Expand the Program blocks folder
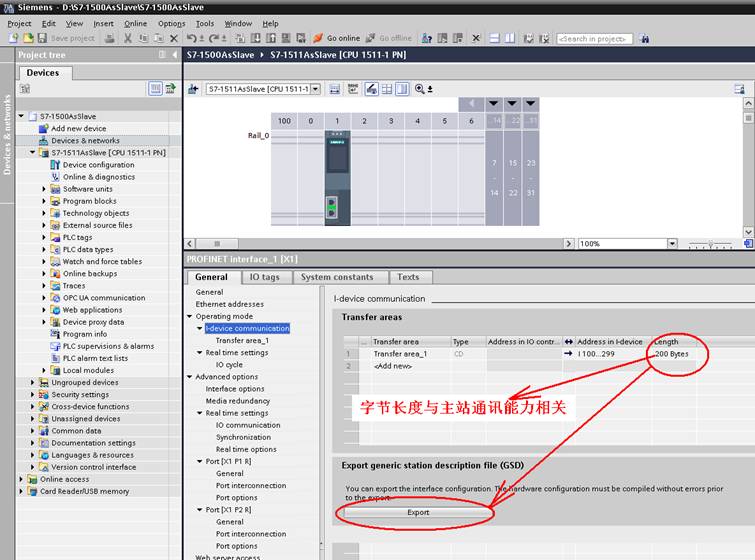 pos(44,201)
